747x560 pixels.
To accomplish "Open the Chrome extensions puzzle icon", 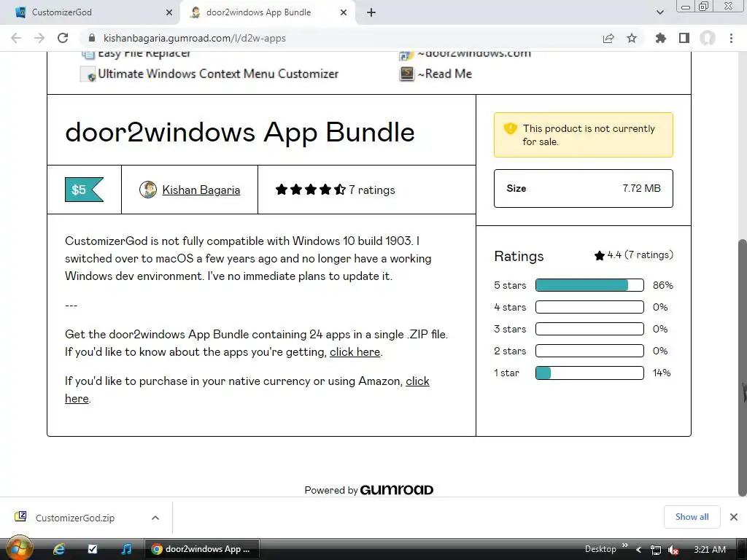I will tap(661, 38).
